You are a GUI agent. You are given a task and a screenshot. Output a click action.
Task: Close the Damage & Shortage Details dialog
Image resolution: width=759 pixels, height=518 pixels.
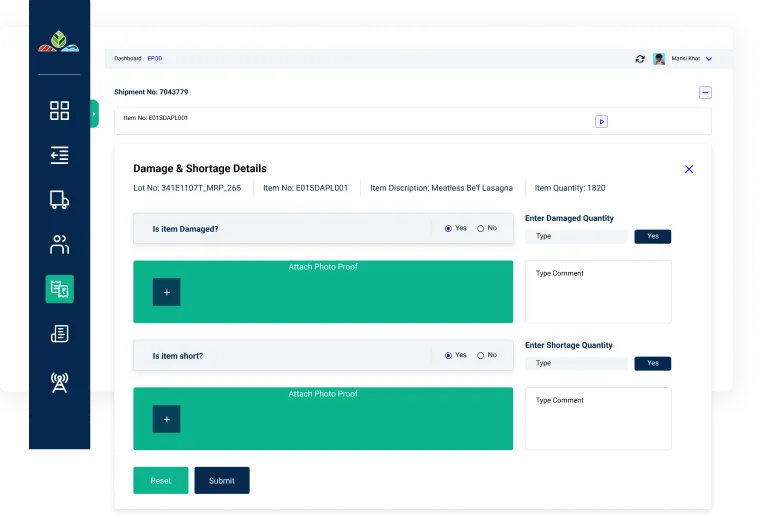689,170
